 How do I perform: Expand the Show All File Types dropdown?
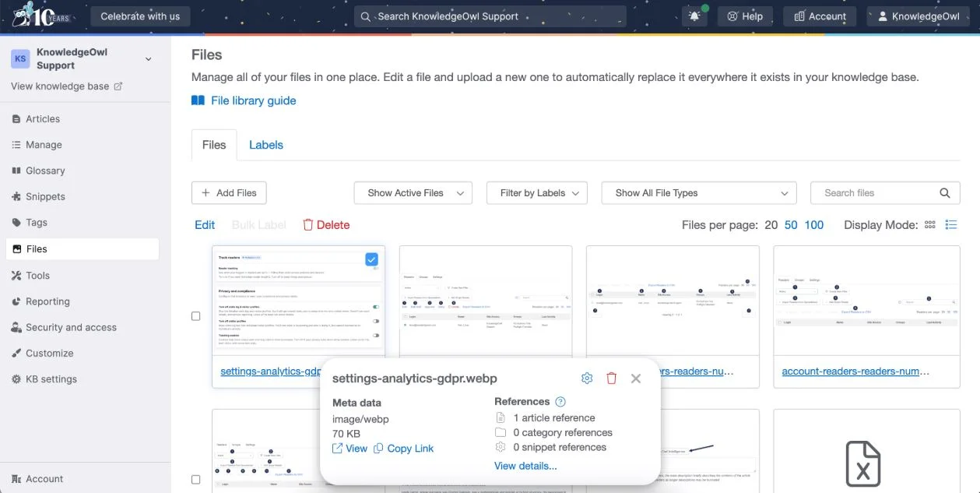(698, 192)
